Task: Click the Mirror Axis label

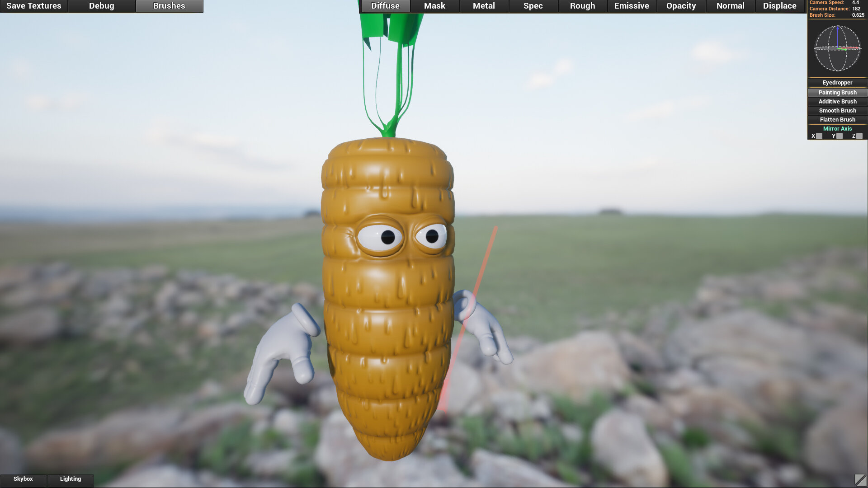Action: tap(837, 129)
